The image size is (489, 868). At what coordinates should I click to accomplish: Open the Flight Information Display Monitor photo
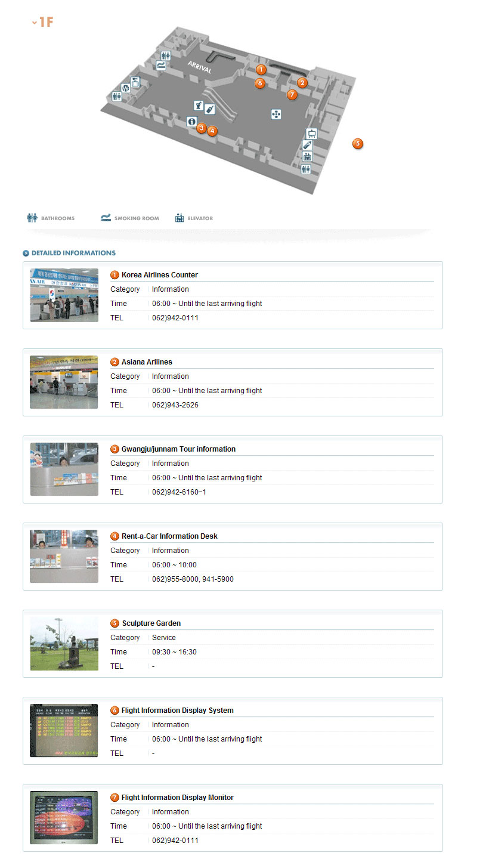(64, 818)
